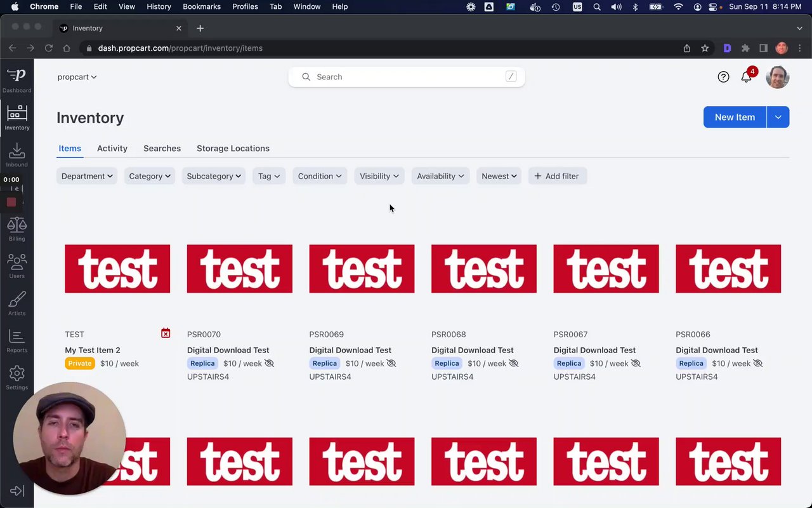Open the Users sidebar icon
The width and height of the screenshot is (812, 508).
[17, 266]
